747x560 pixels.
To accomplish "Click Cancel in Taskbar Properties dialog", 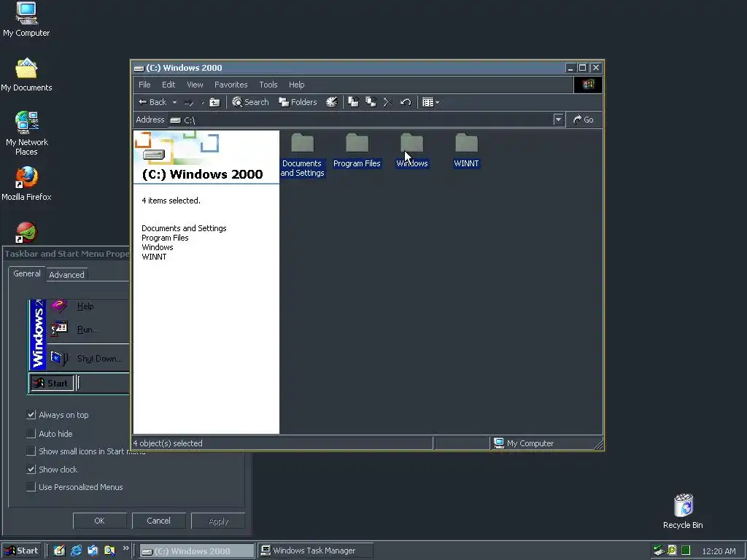I will (158, 521).
